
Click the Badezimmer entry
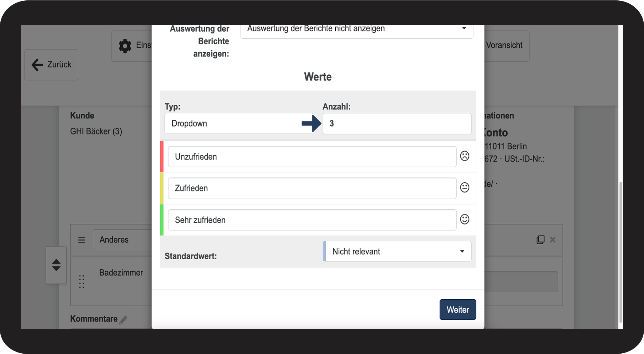(x=121, y=273)
